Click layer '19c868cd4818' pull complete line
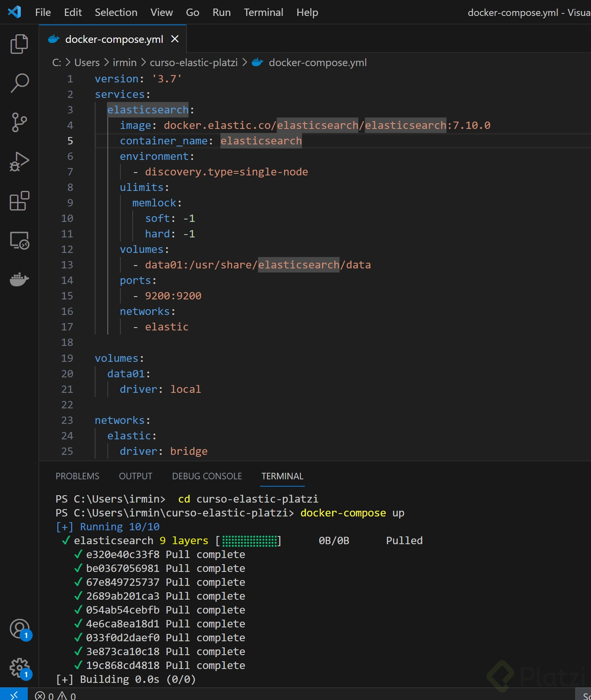This screenshot has height=700, width=591. point(160,665)
